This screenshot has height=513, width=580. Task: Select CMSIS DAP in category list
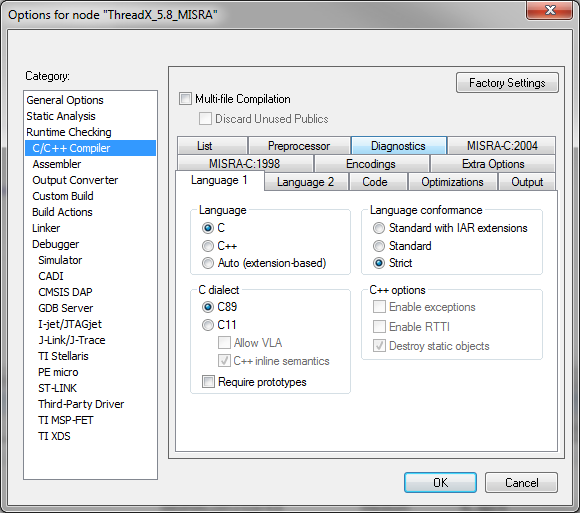tap(90, 292)
